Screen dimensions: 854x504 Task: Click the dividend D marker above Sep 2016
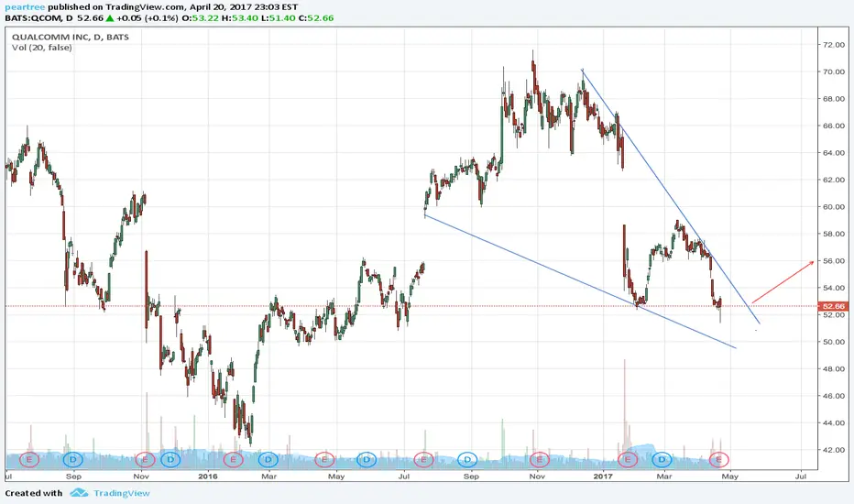[467, 459]
